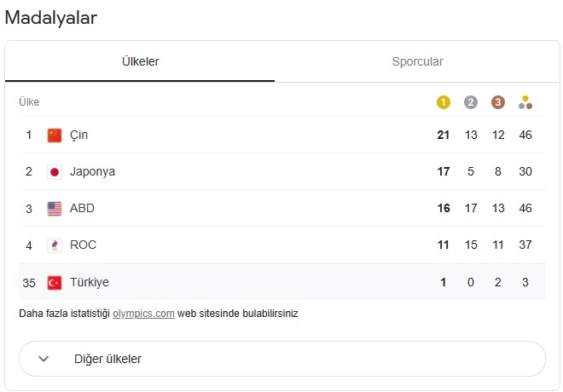Click the total medals tricolor icon
This screenshot has height=392, width=563.
(525, 102)
